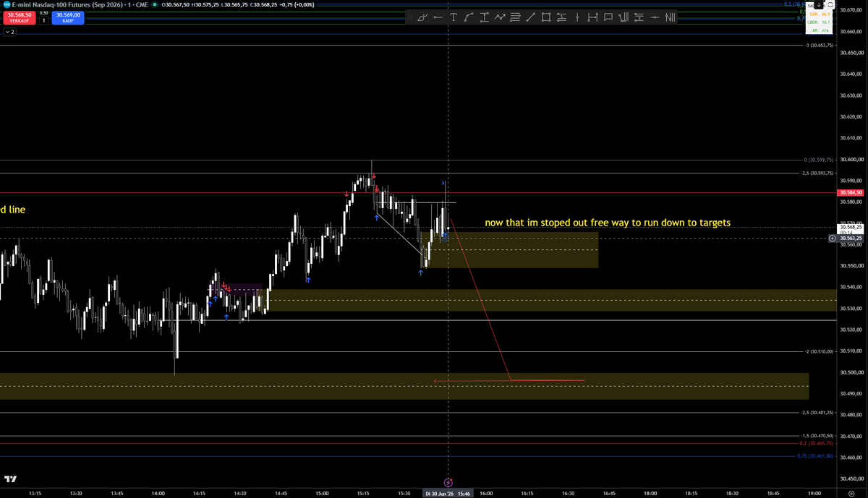Select the bars pattern tool at toolbar end
The height and width of the screenshot is (498, 868).
[671, 17]
